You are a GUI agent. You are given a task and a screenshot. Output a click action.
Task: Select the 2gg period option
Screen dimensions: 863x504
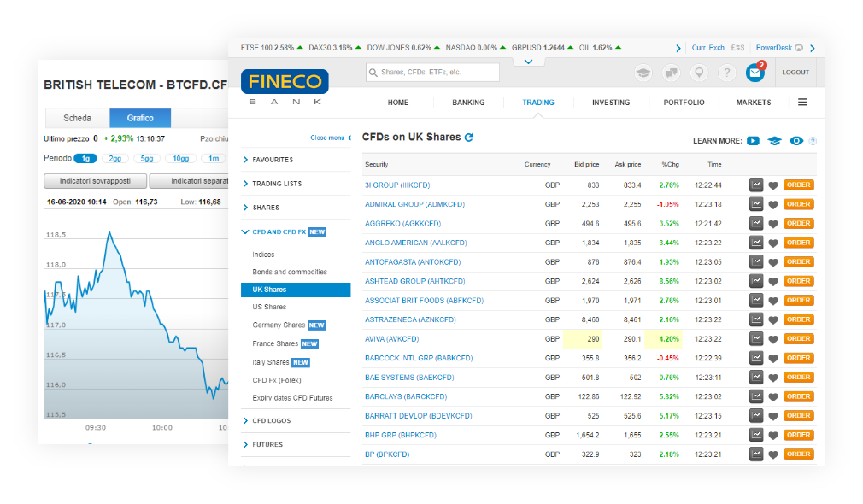click(x=115, y=159)
